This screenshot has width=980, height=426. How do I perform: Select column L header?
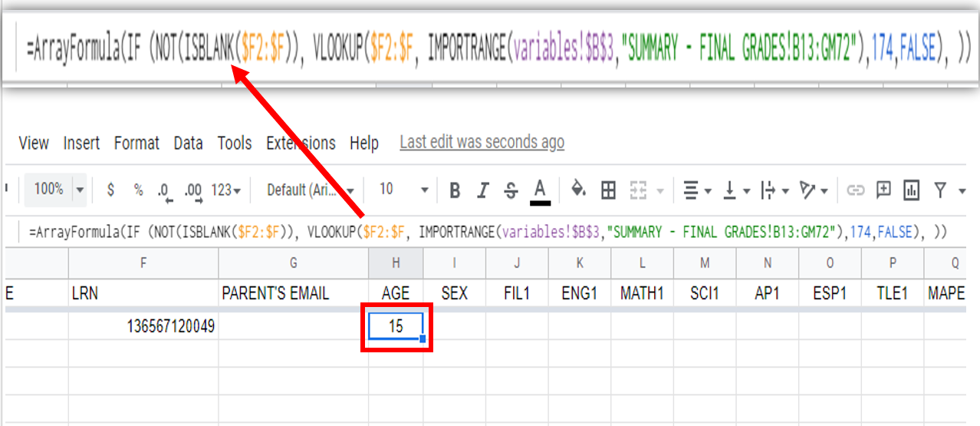click(x=642, y=263)
